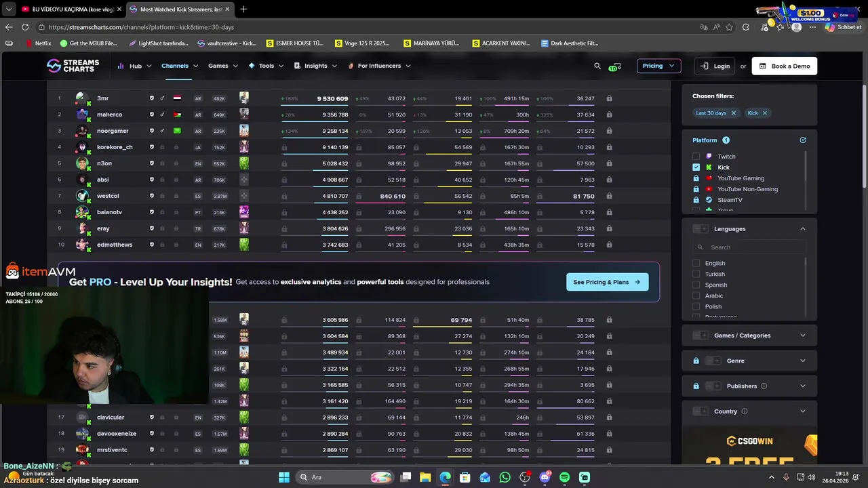Reset the Platform filter with refresh icon
868x488 pixels.
[803, 140]
